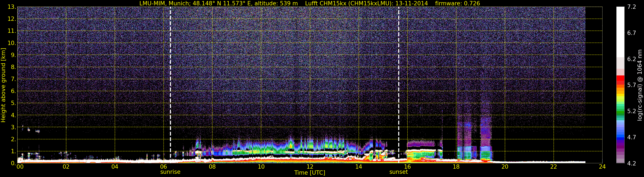Screen dimensions: 644x177
Task: Click the time axis tick label '14'
Action: [x=358, y=167]
